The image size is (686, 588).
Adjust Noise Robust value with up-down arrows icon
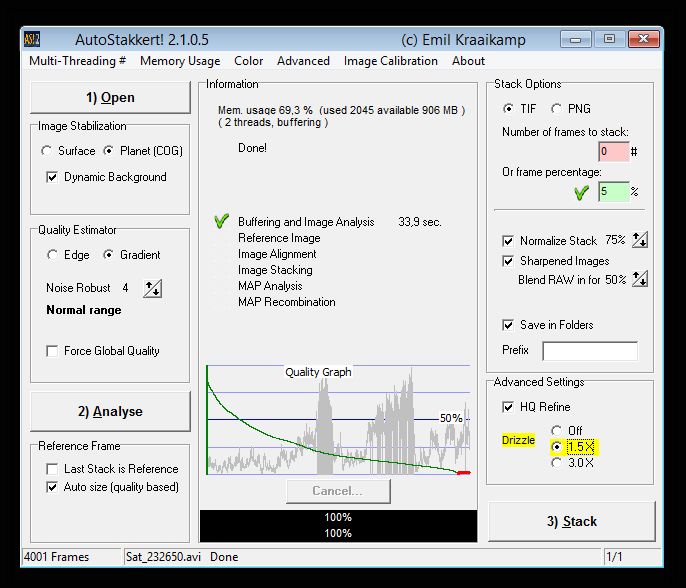[x=152, y=288]
